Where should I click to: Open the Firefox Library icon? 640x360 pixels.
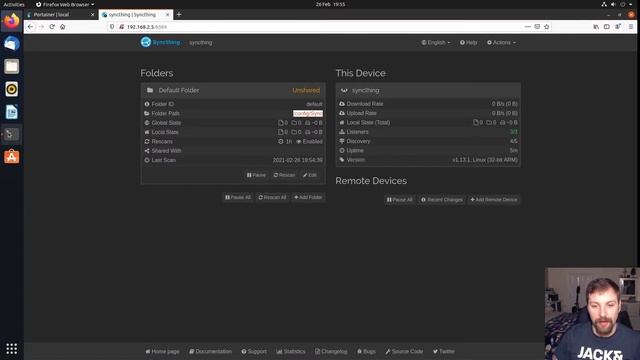(596, 27)
